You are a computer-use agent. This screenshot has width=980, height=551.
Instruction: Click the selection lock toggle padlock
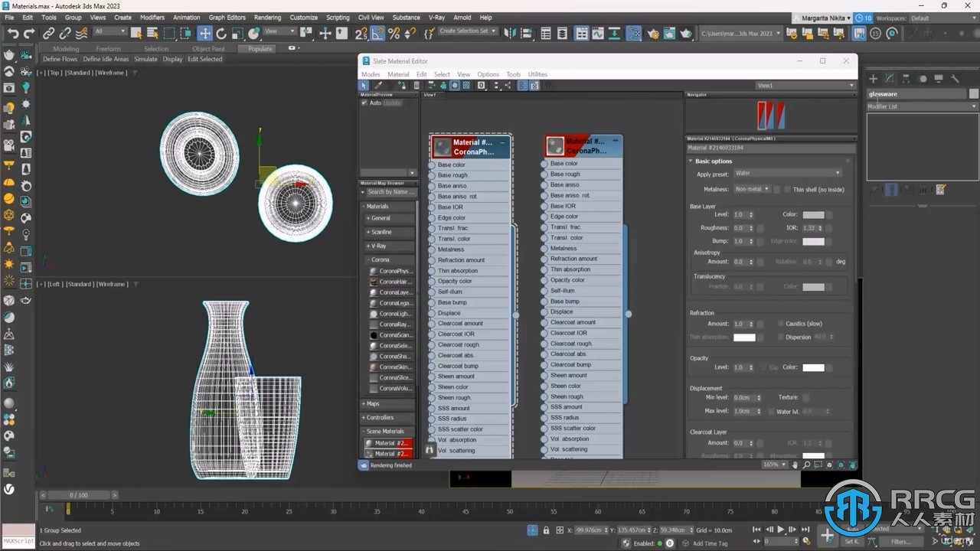pyautogui.click(x=546, y=530)
